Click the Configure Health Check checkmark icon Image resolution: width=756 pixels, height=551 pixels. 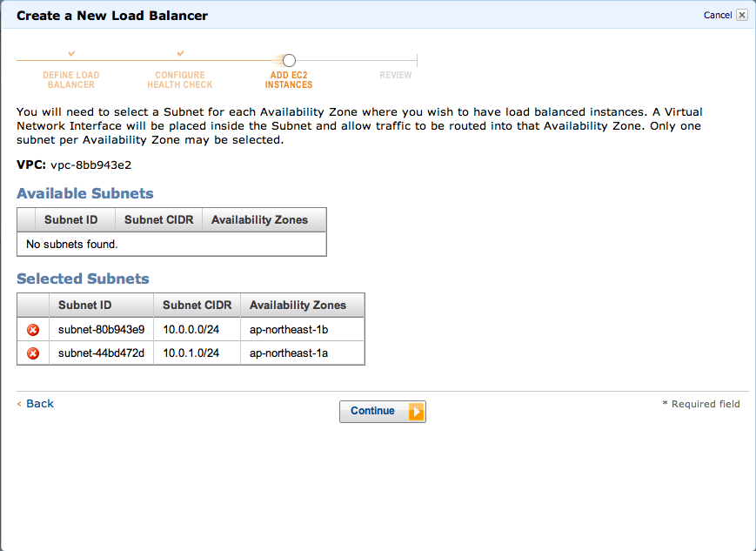(x=179, y=52)
